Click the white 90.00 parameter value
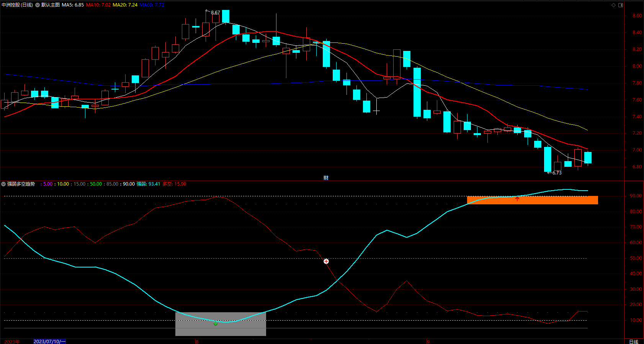This screenshot has height=344, width=644. coord(129,184)
